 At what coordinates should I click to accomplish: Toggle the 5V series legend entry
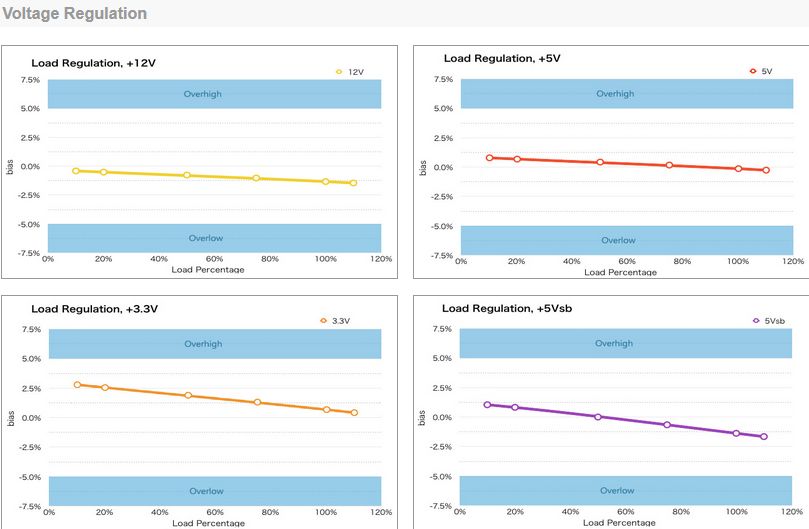tap(762, 72)
